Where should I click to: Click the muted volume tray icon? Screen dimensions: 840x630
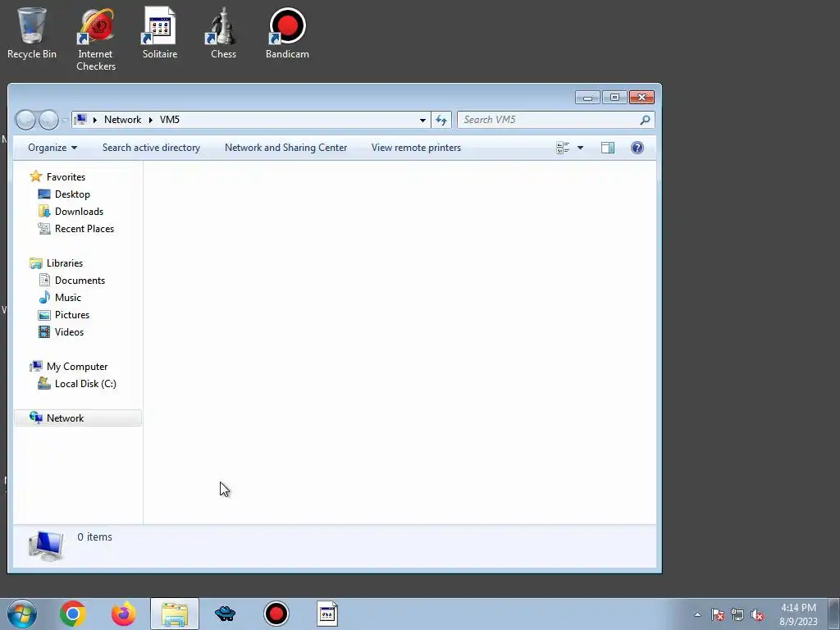757,614
